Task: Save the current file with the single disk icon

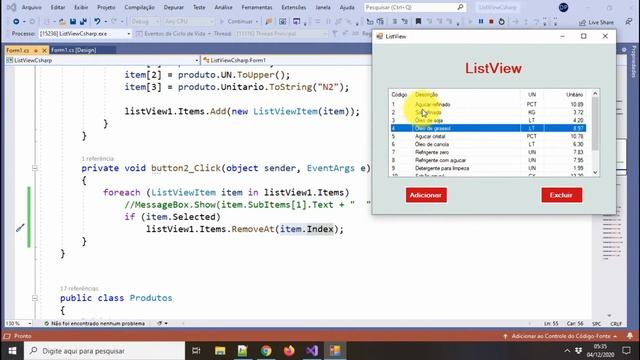Action: pos(73,21)
